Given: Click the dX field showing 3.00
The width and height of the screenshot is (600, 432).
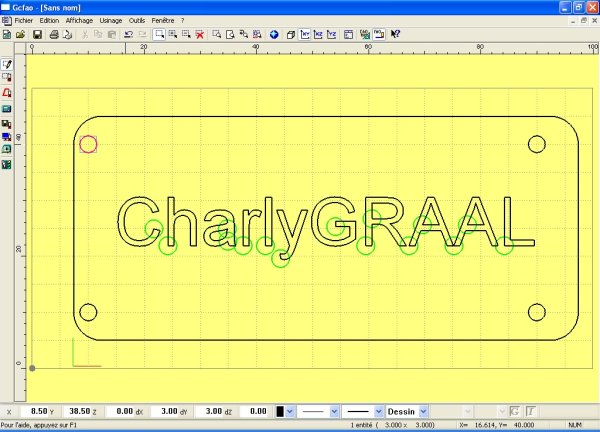Looking at the screenshot, I should [x=165, y=411].
